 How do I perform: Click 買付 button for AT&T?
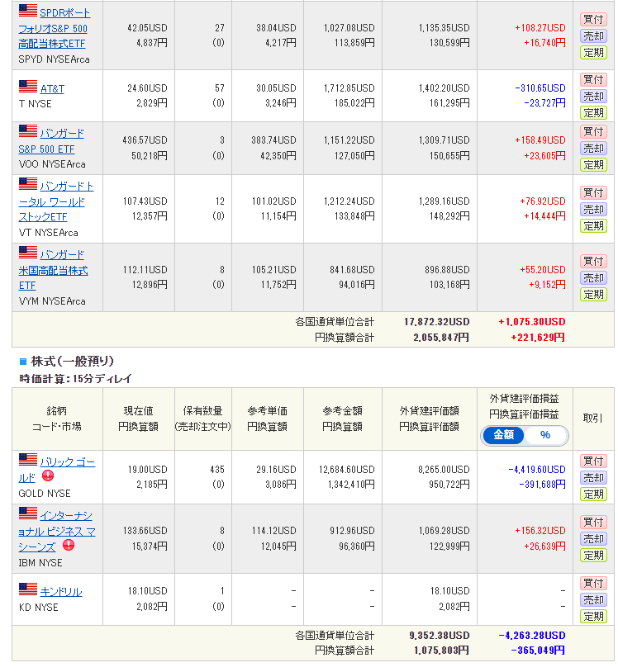(593, 80)
